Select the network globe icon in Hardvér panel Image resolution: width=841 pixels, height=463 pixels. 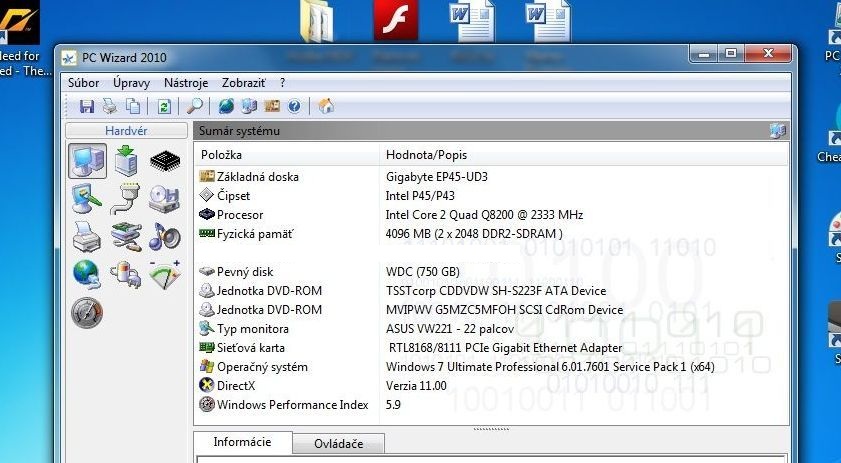[87, 274]
